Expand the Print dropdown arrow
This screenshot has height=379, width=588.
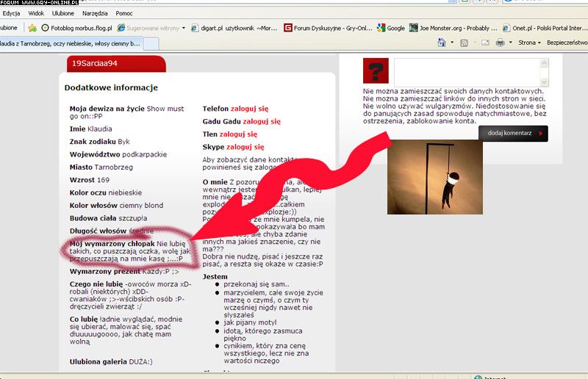(x=510, y=43)
